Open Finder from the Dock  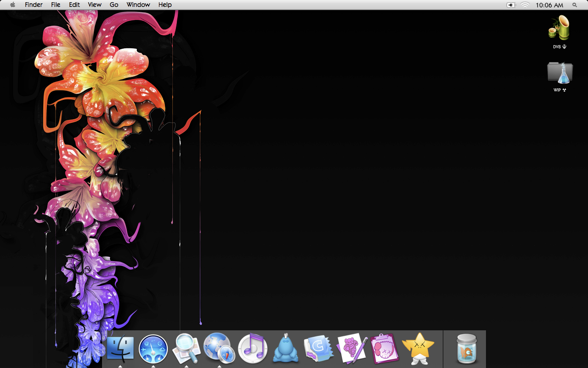[x=120, y=348]
